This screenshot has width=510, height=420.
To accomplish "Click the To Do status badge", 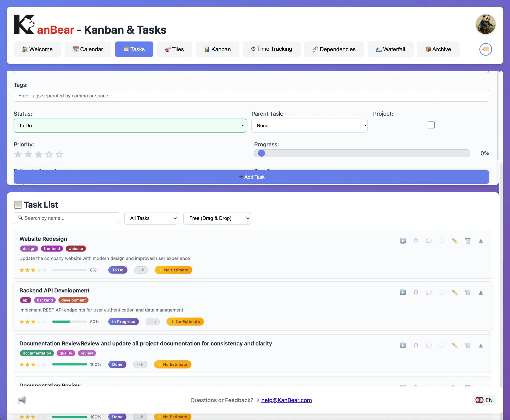I will point(118,270).
